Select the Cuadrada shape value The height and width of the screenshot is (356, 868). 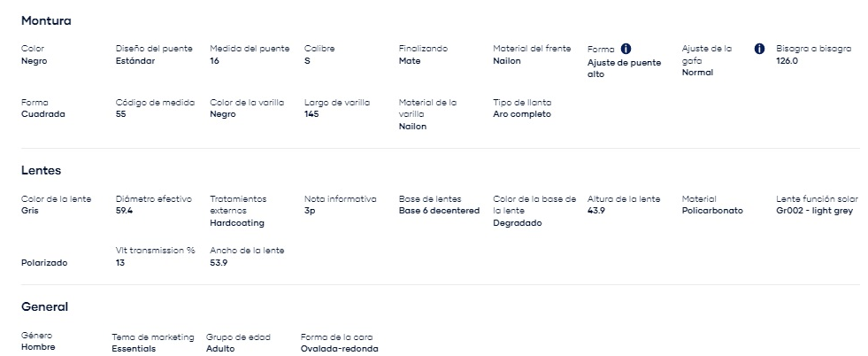click(43, 114)
